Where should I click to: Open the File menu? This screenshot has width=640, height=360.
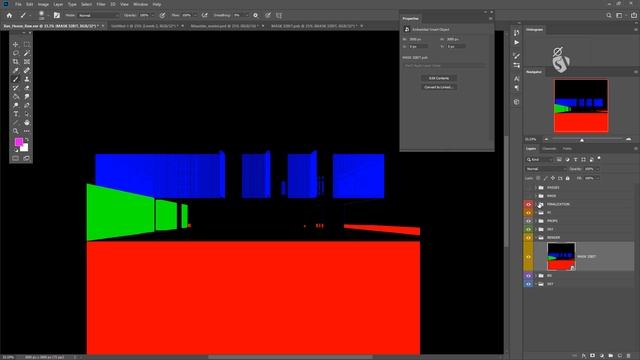pos(18,4)
